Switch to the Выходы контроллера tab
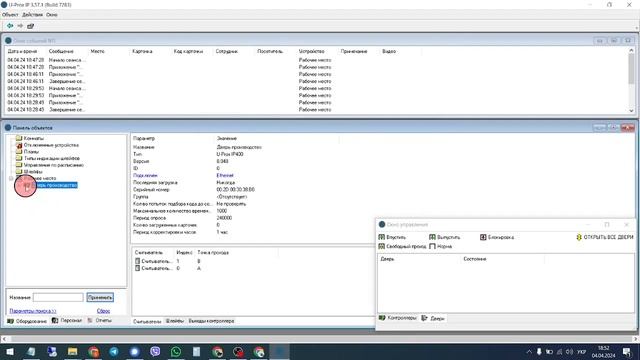 [211, 321]
